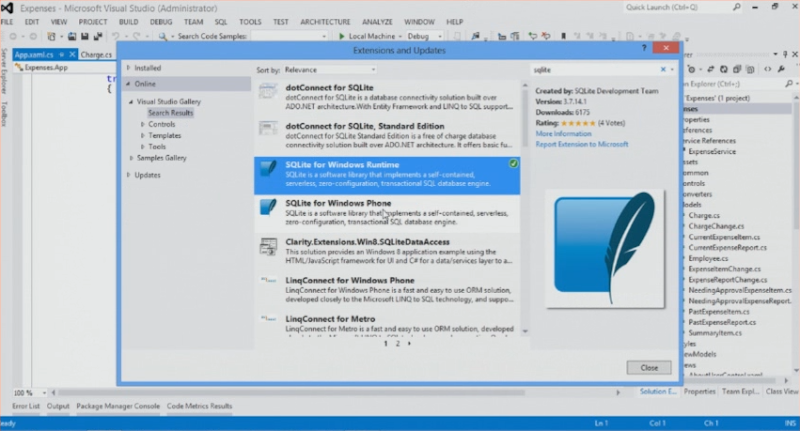Click the results list vertical scrollbar down arrow
This screenshot has width=800, height=431.
coord(525,332)
